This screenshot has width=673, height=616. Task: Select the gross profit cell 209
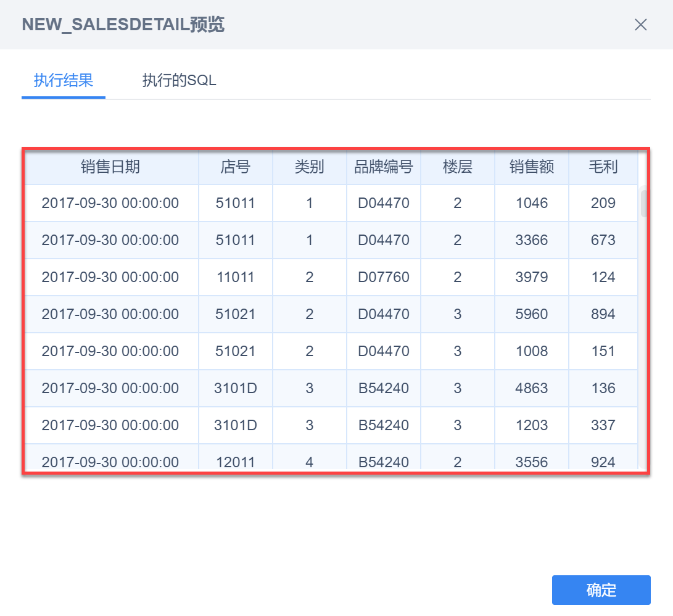pyautogui.click(x=603, y=203)
